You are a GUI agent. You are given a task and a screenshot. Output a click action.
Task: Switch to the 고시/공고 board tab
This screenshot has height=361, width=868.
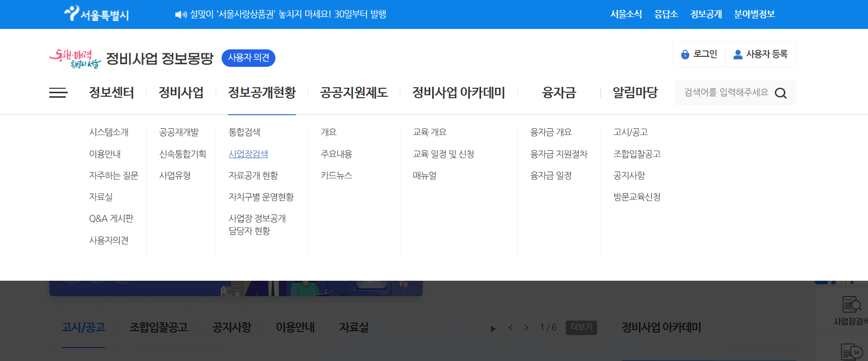click(x=83, y=328)
